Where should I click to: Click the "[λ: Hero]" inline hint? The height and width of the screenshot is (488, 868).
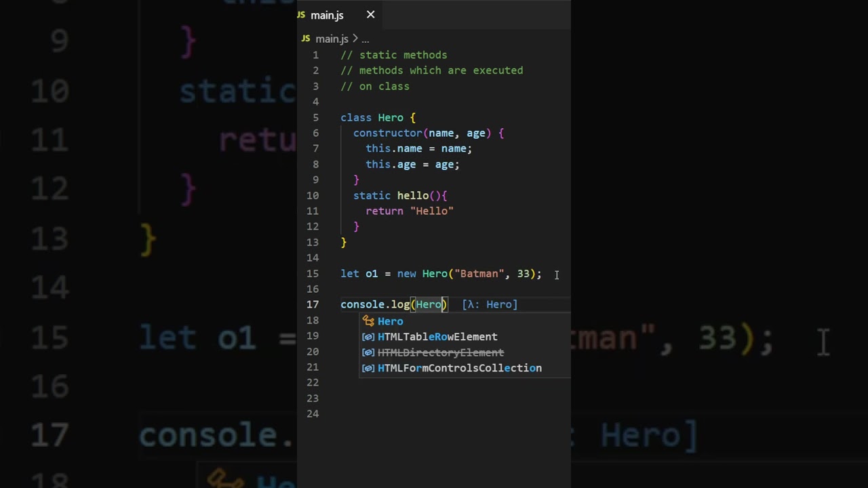pyautogui.click(x=490, y=305)
